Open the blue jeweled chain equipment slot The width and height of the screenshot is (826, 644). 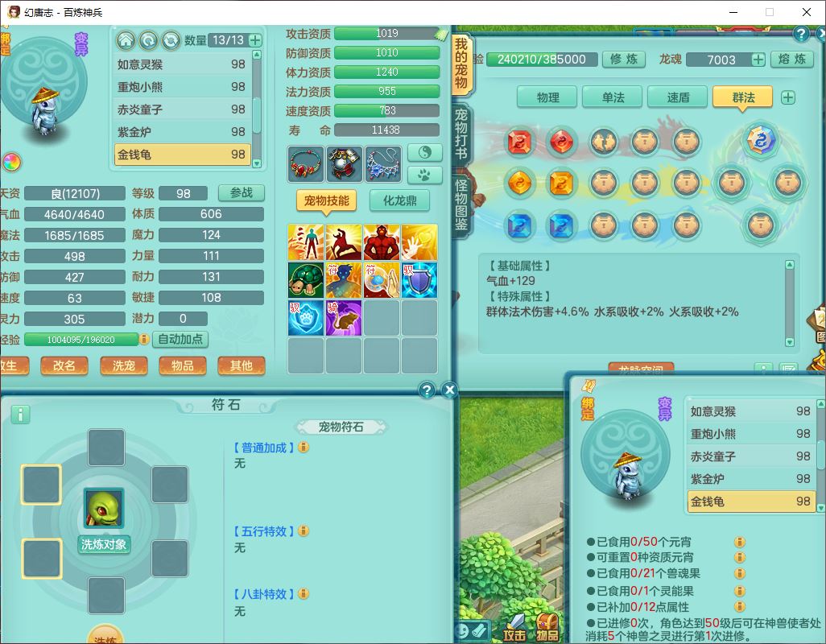point(382,163)
